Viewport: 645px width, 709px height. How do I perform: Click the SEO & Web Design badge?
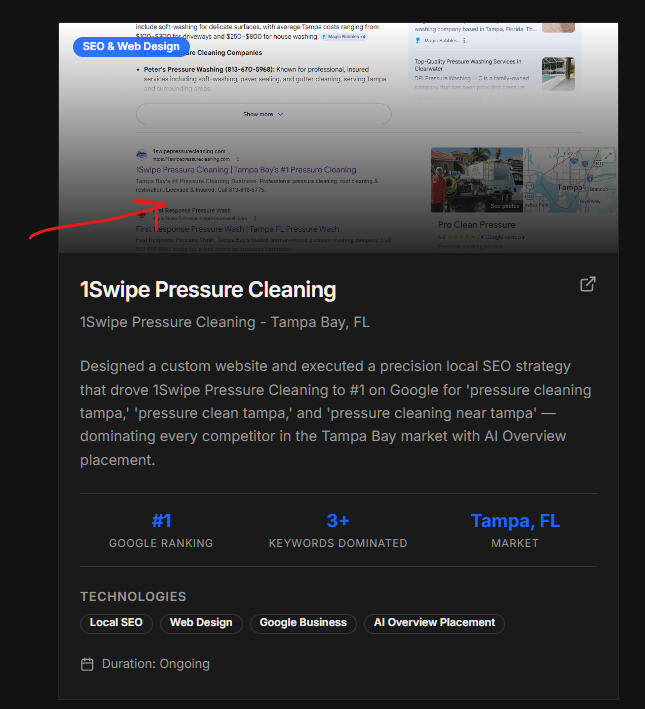(131, 47)
